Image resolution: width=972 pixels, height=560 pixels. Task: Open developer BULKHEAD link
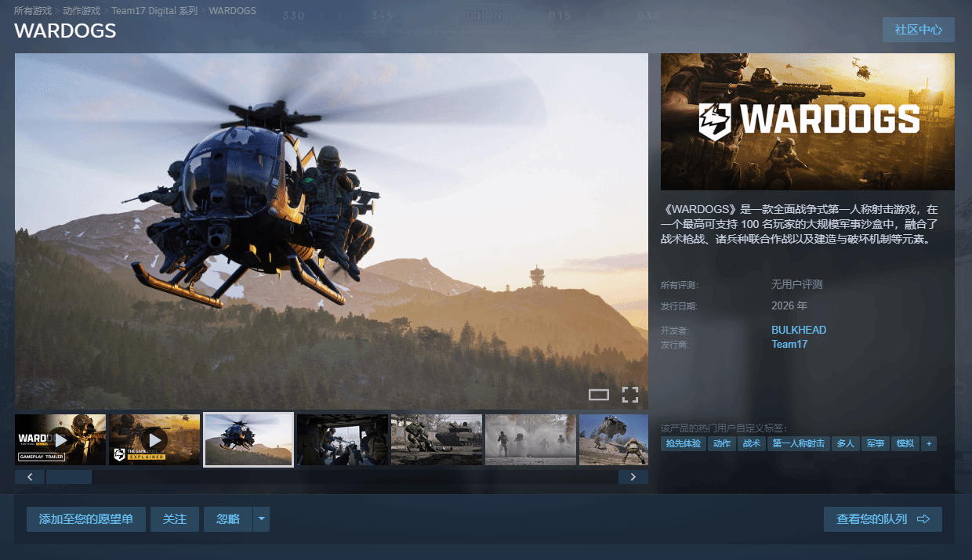[799, 330]
